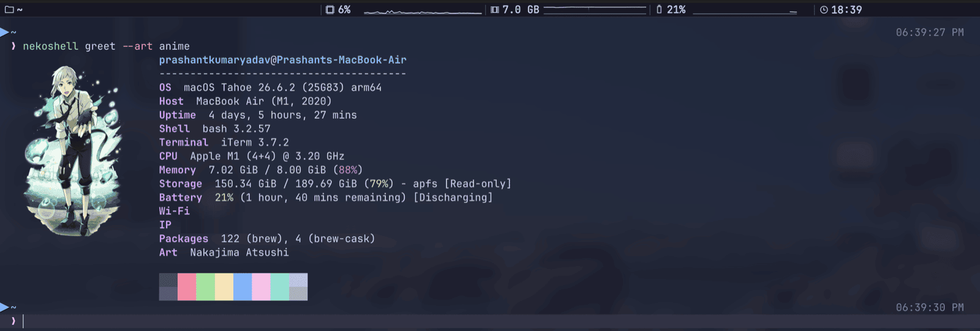The image size is (980, 331).
Task: Click the 'Battery' label in system info
Action: (x=181, y=197)
